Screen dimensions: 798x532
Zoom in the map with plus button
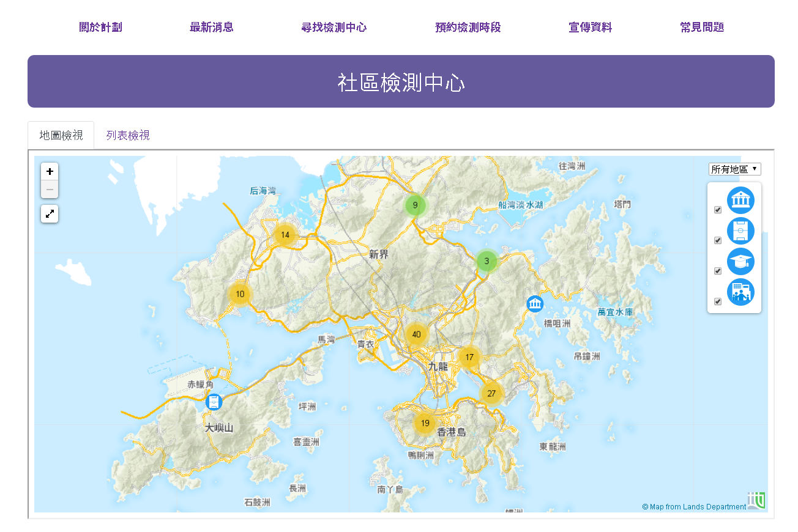50,172
